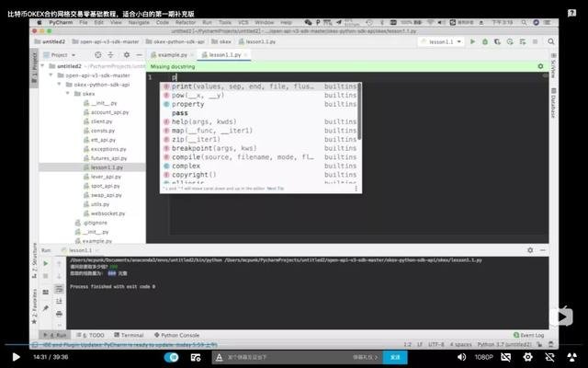
Task: Toggle soft-wrap icon in Run panel
Action: point(59,289)
